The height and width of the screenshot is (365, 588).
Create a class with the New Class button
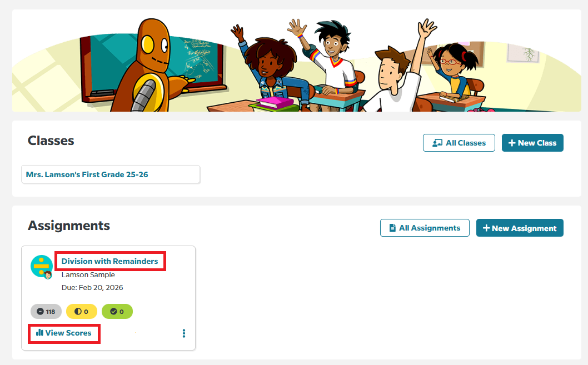(x=532, y=143)
